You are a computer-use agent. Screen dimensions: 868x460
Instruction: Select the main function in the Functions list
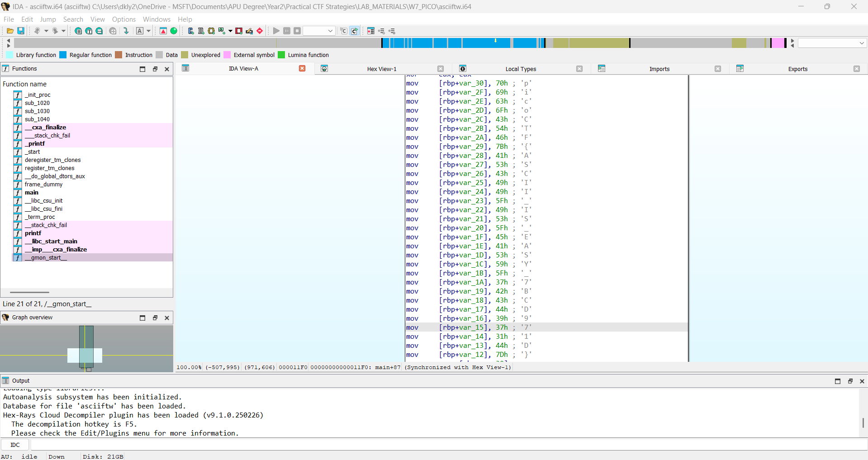pyautogui.click(x=31, y=193)
